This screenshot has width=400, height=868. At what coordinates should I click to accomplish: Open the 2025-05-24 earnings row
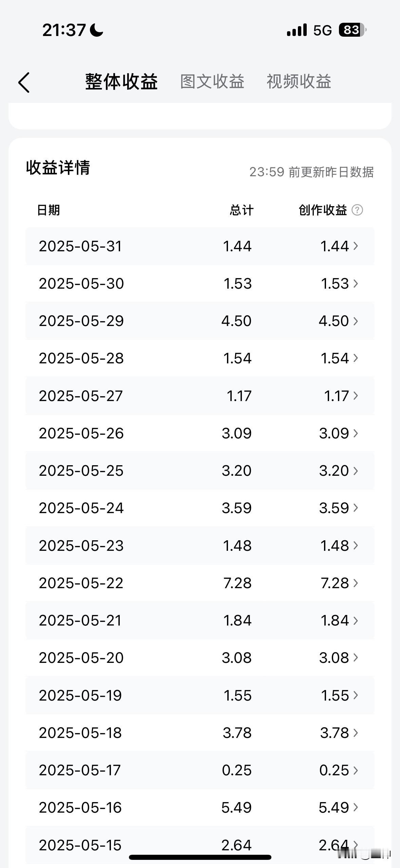pos(200,508)
